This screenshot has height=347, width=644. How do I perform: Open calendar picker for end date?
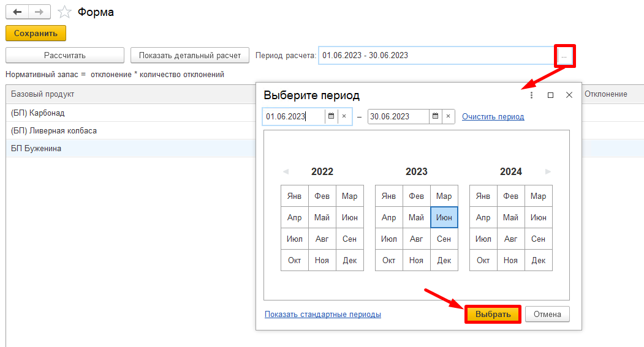click(x=435, y=116)
